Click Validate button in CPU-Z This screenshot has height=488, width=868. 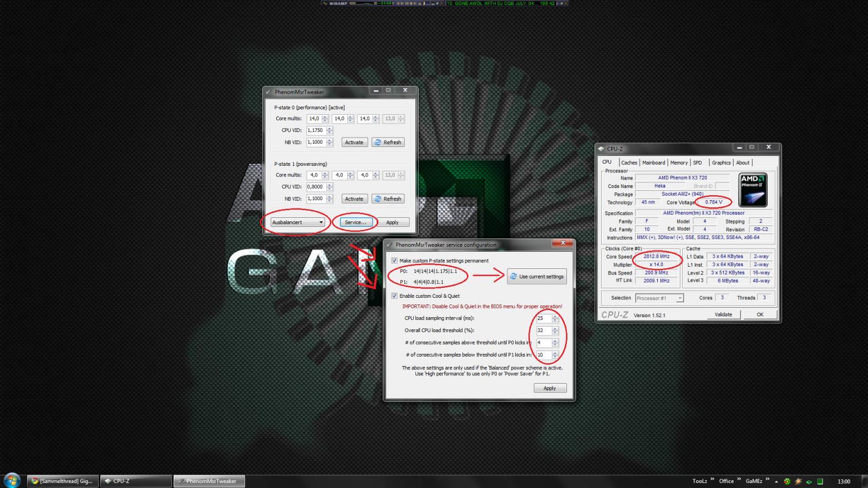coord(723,314)
